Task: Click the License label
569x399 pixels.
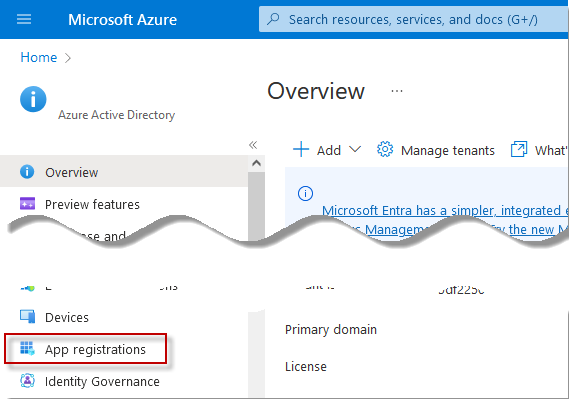Action: pos(306,366)
